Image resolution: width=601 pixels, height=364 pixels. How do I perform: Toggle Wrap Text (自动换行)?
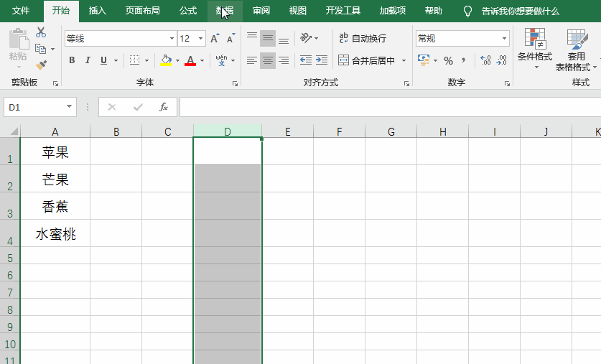coord(362,38)
